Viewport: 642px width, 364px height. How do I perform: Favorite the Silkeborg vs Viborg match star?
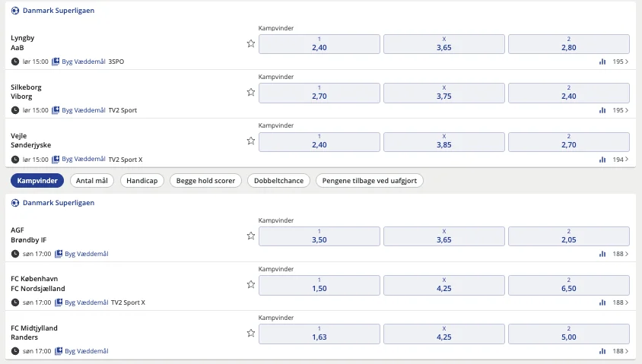251,92
